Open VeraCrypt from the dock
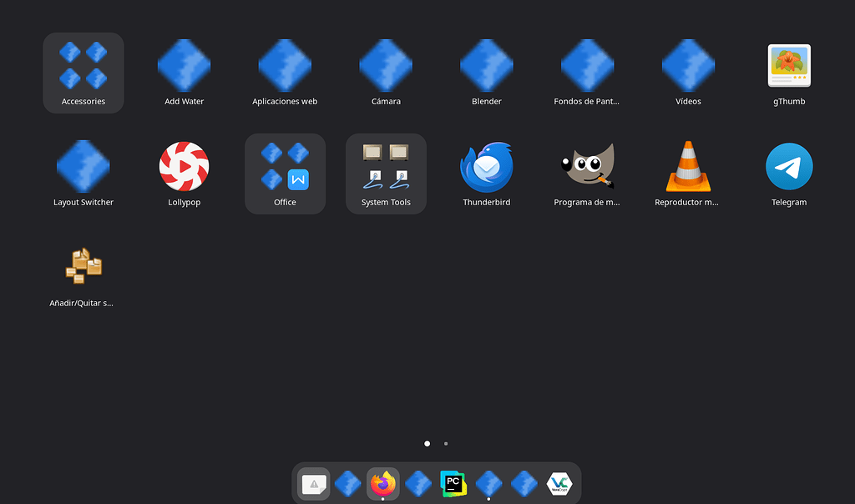The image size is (855, 504). pos(559,483)
